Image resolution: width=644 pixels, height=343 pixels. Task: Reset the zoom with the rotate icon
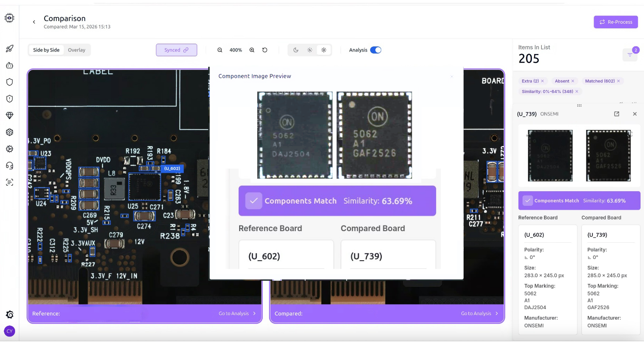[265, 50]
